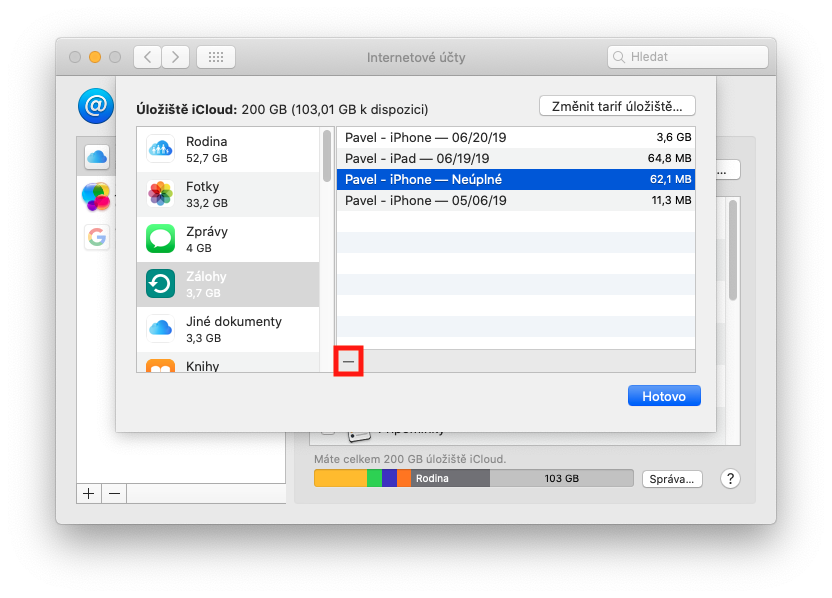Click Změnit tarif úložiště button
The image size is (832, 598).
617,106
